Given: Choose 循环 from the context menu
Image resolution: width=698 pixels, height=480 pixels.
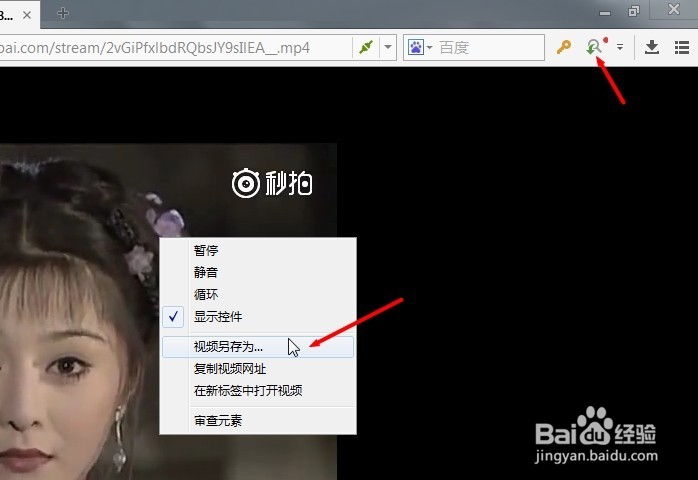Looking at the screenshot, I should 258,294.
